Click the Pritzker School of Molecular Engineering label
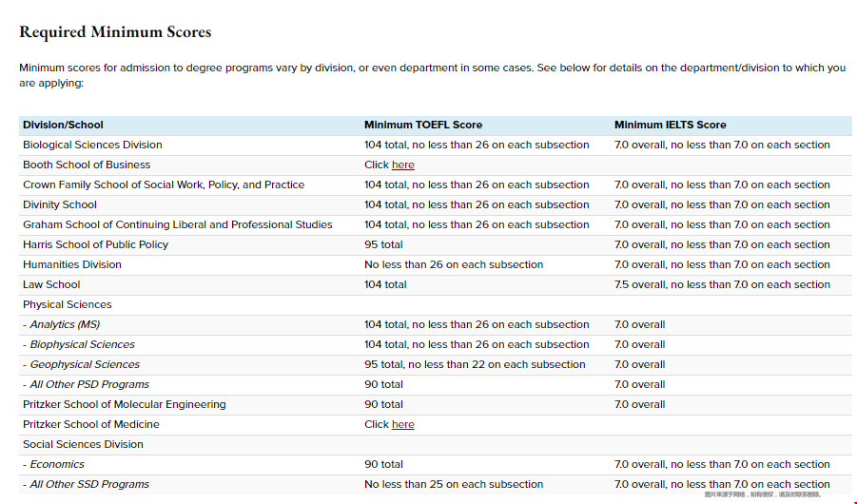Viewport: 857px width, 504px height. coord(125,404)
